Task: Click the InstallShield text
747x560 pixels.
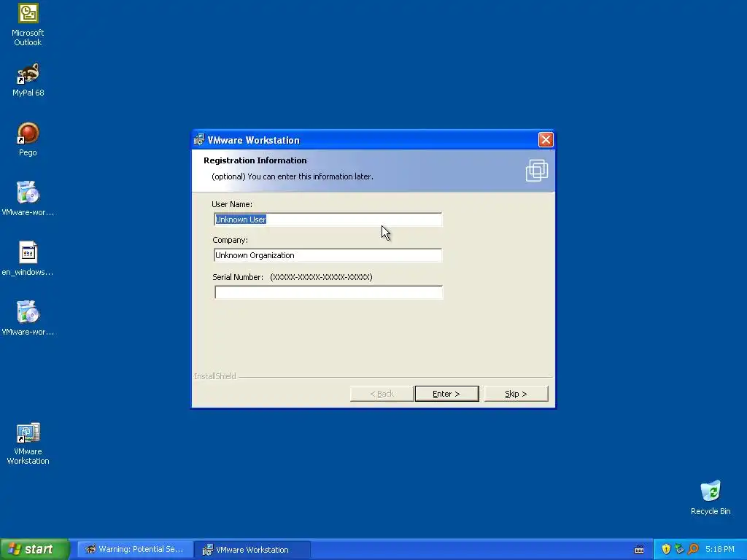Action: [x=215, y=376]
